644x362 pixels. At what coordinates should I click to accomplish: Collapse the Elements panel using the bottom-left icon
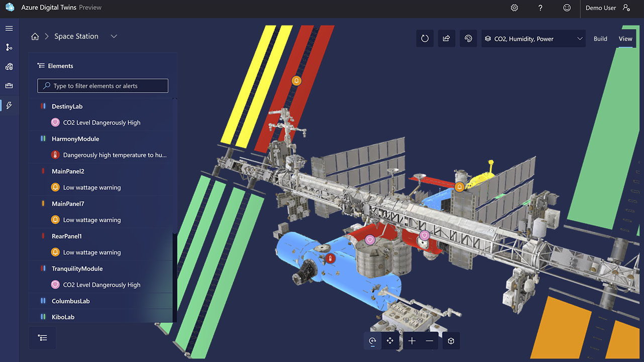tap(42, 338)
